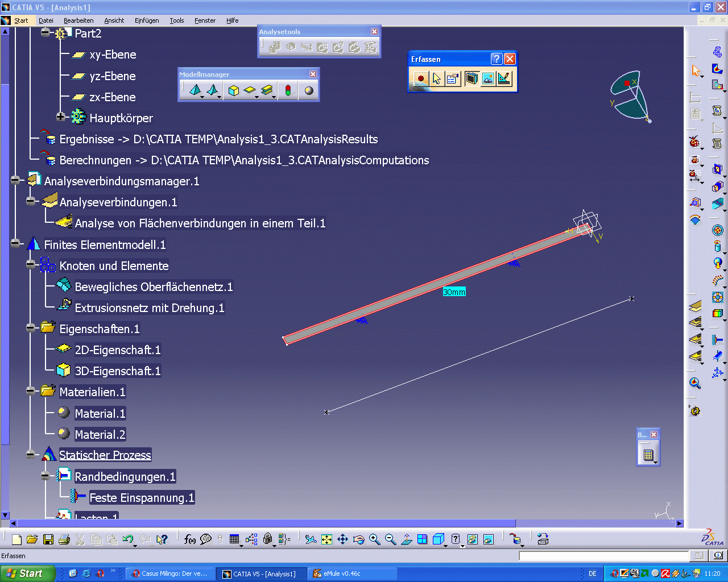The height and width of the screenshot is (582, 728).
Task: Select Statischer Prozess in tree
Action: (x=105, y=455)
